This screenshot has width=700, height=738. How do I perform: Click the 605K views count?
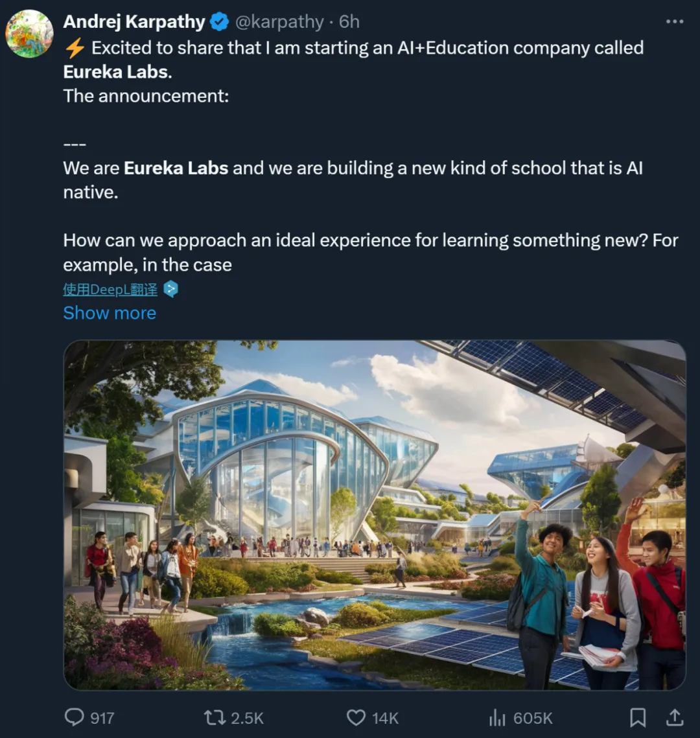(x=533, y=718)
